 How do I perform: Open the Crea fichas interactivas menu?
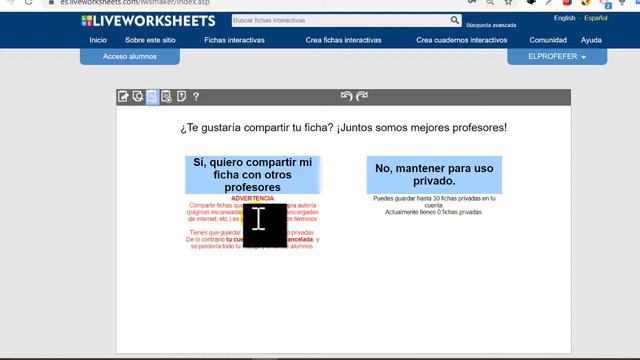(343, 40)
